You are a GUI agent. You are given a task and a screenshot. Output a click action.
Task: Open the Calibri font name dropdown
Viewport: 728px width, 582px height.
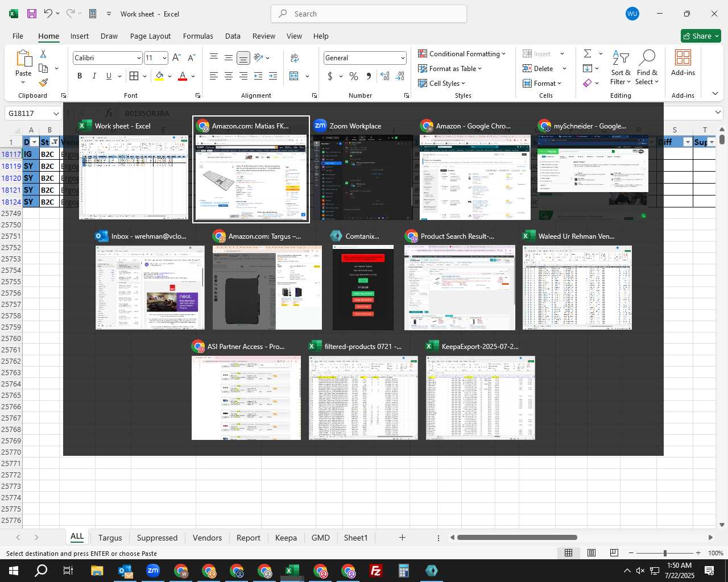click(138, 58)
